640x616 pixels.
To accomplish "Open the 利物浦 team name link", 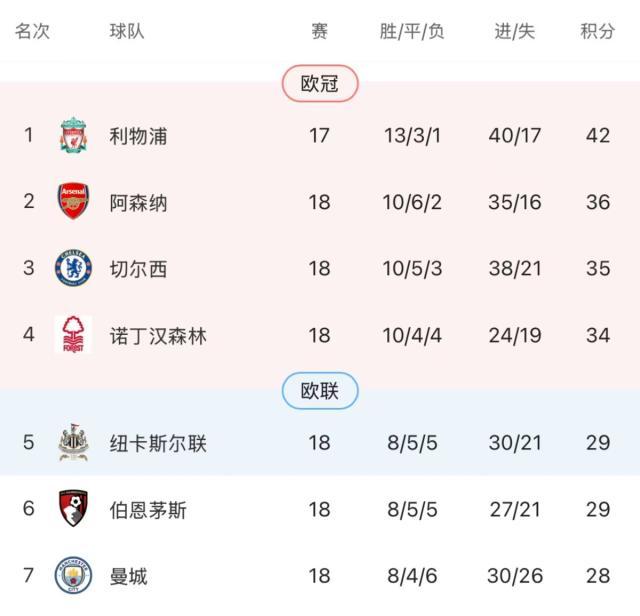I will click(x=138, y=136).
